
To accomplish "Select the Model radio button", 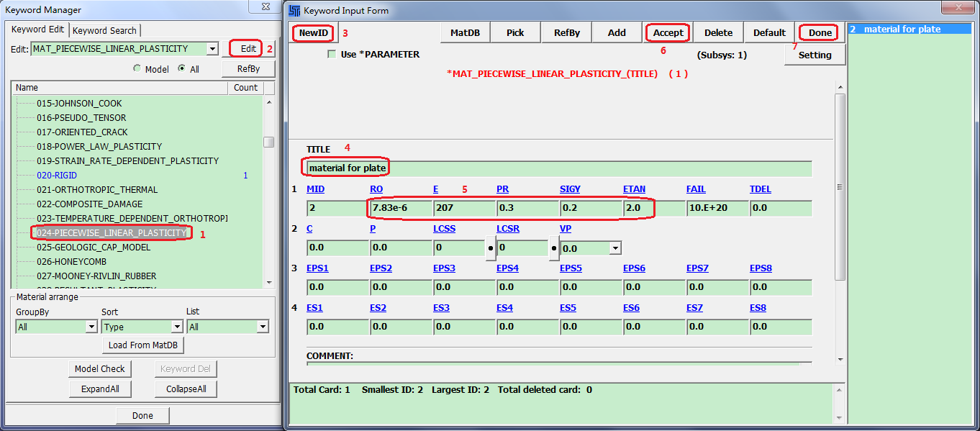I will [x=137, y=69].
